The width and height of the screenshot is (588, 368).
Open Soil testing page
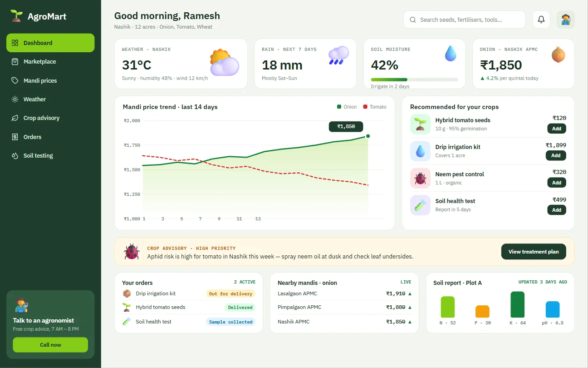50,155
